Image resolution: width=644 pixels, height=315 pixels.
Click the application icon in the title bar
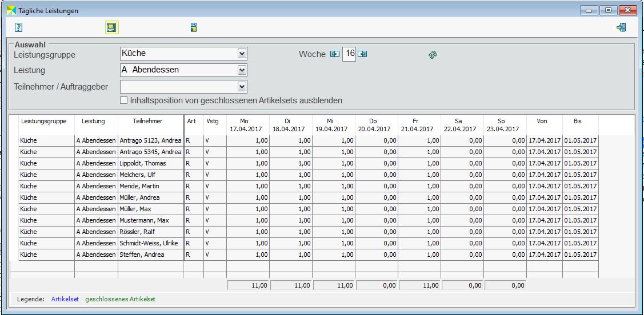pos(11,10)
